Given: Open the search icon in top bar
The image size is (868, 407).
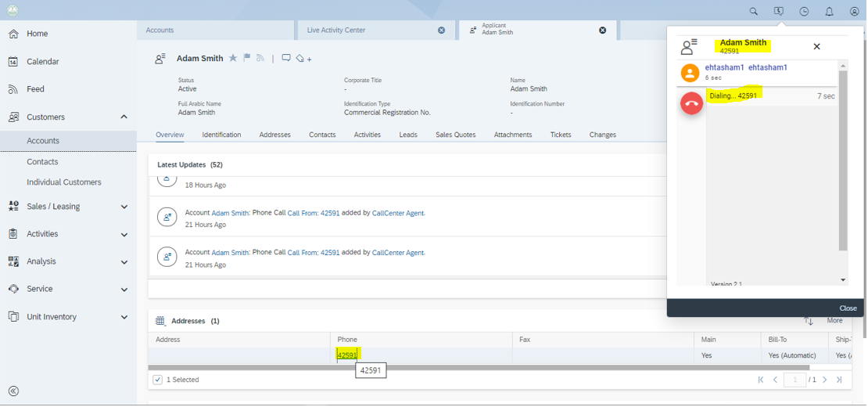Looking at the screenshot, I should (x=754, y=12).
